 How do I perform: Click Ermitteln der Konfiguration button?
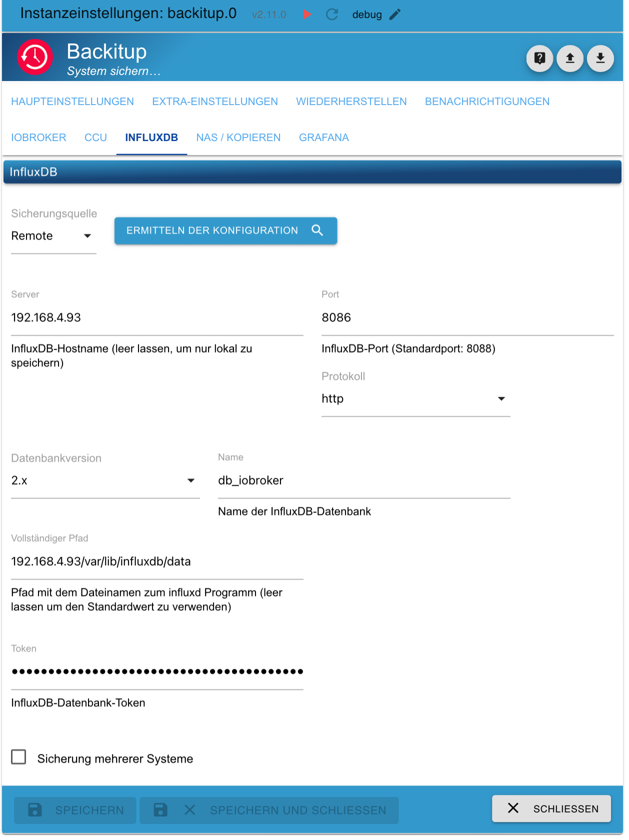225,231
